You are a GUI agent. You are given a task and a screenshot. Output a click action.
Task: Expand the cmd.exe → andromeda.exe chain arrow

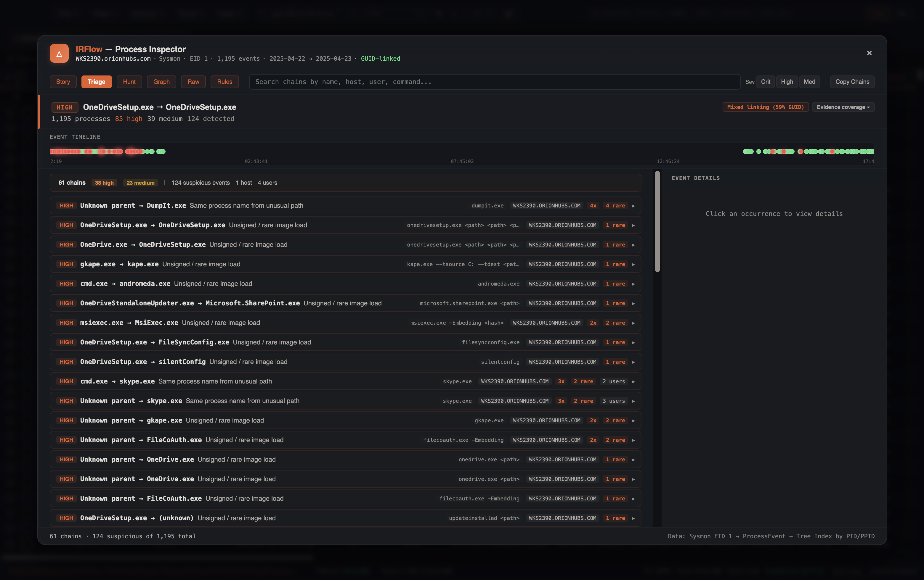(633, 284)
